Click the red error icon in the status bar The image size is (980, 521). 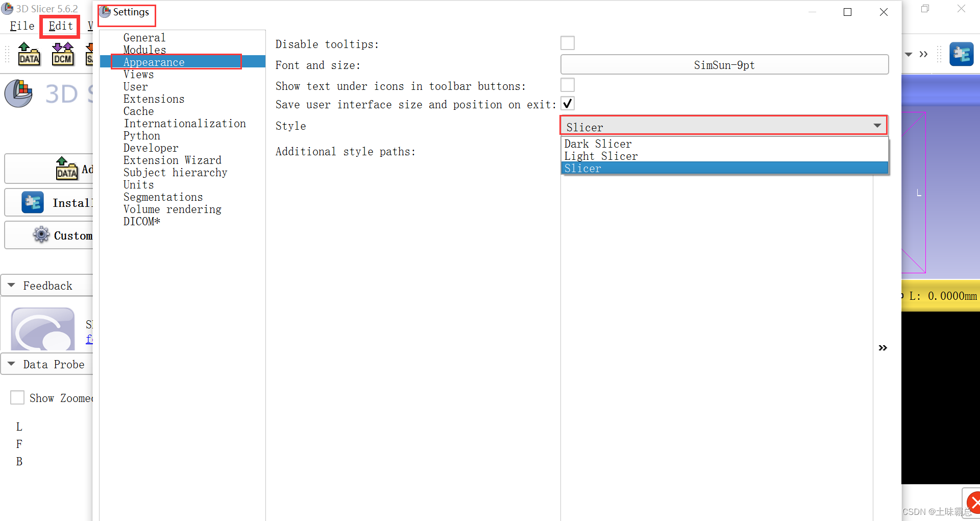[974, 503]
